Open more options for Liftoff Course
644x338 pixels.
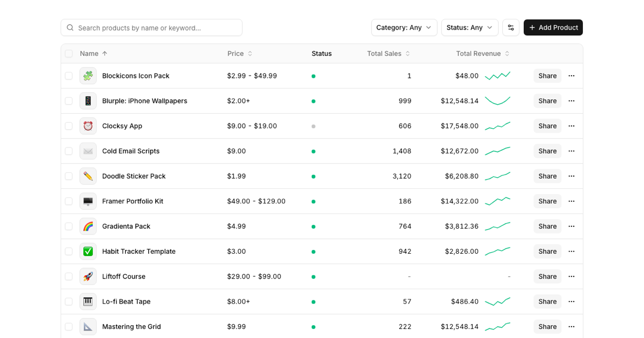pos(572,276)
